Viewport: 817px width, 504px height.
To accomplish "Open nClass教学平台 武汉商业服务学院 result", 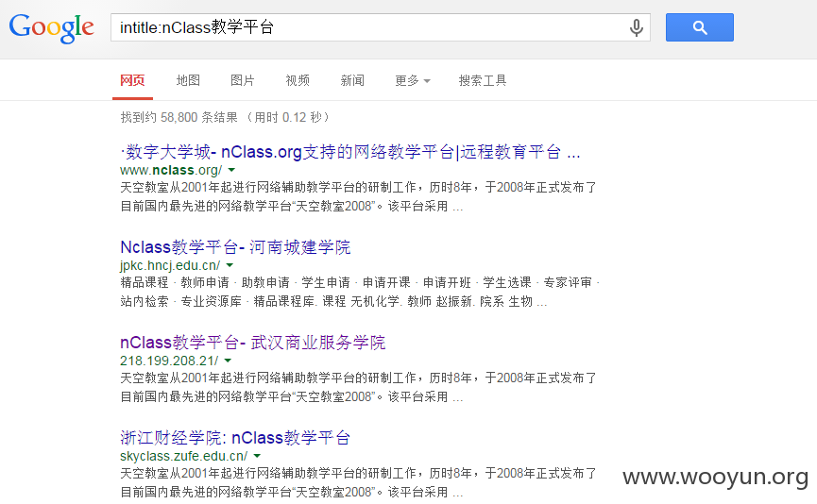I will (x=253, y=342).
